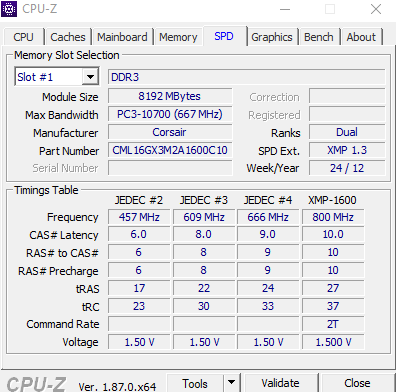The image size is (396, 392).
Task: Click the JEDEC #4 column header
Action: (268, 200)
